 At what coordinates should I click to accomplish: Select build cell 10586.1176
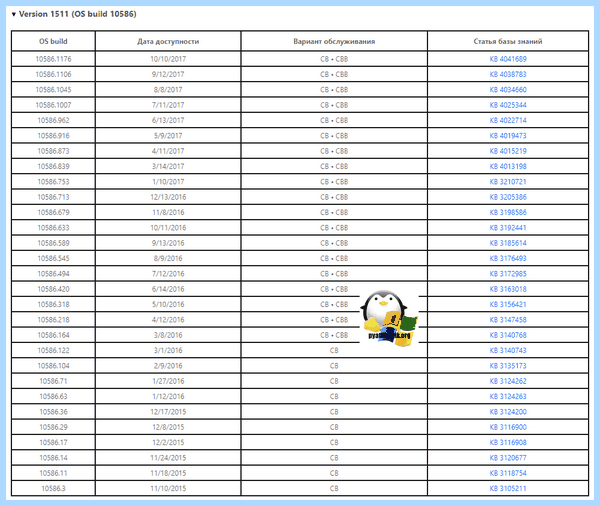[53, 59]
